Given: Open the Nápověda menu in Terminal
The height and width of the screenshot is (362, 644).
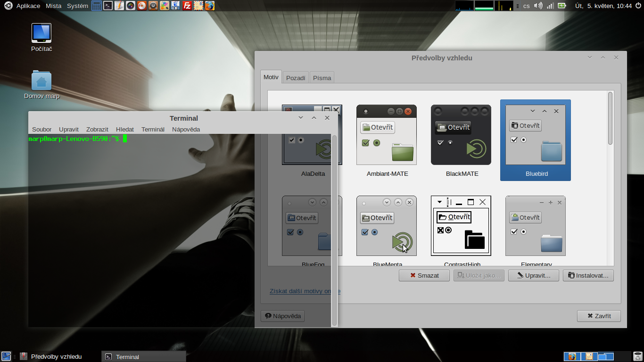Looking at the screenshot, I should [x=186, y=129].
